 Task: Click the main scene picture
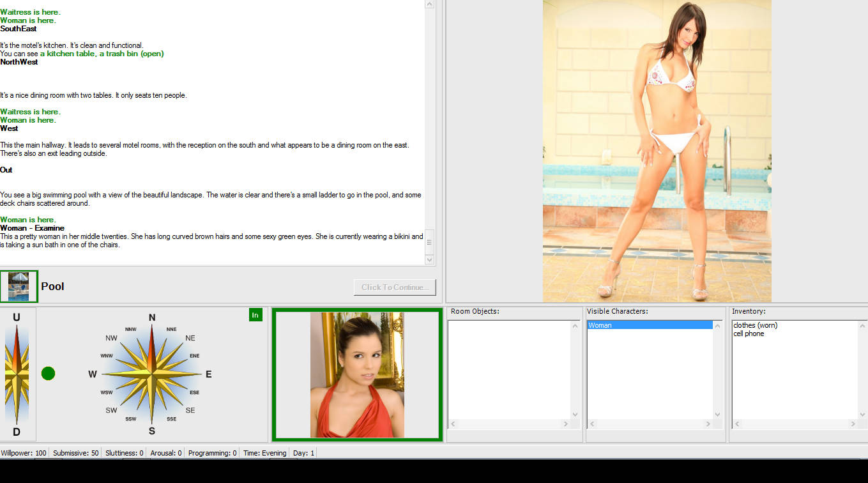point(657,151)
